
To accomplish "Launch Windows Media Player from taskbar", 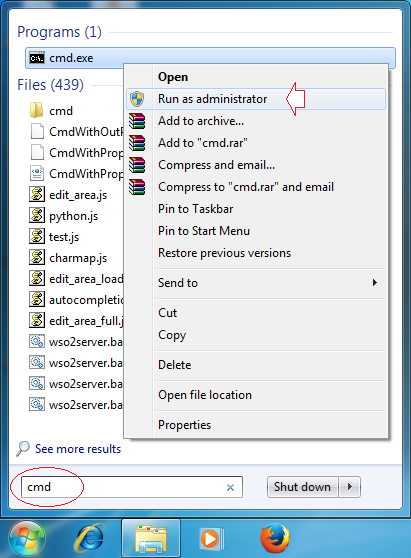I will coord(211,539).
